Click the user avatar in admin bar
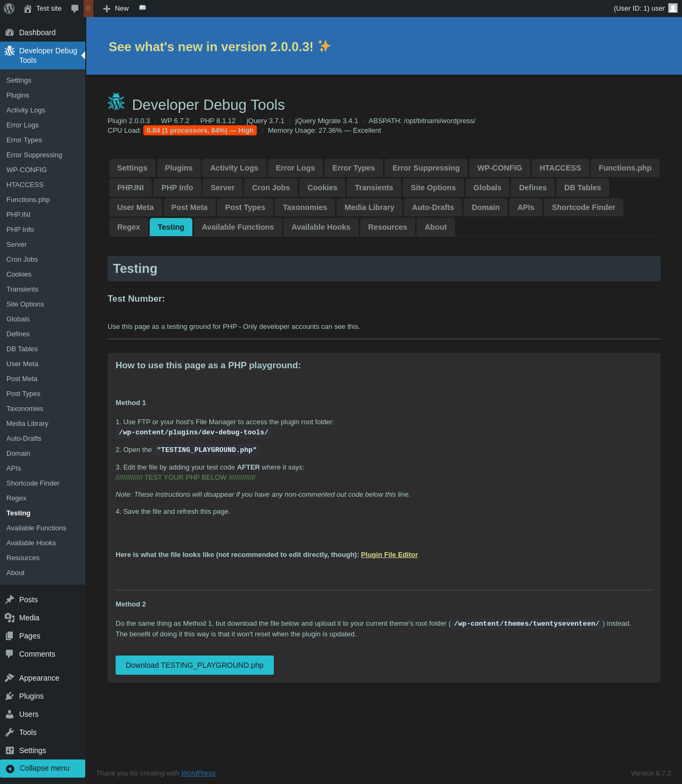 coord(673,8)
